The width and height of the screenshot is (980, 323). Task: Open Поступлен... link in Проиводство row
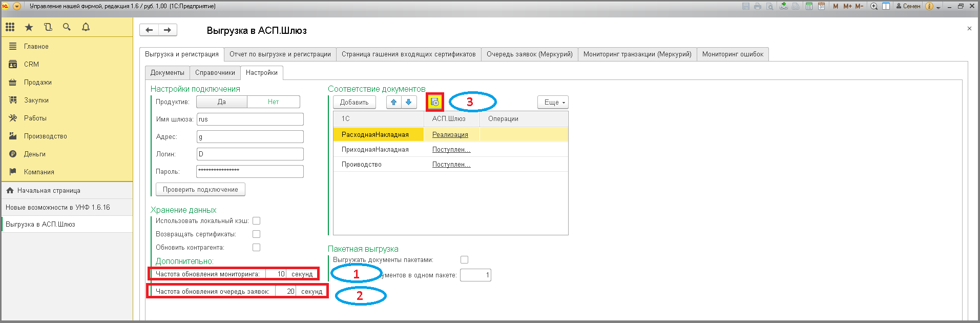(451, 165)
